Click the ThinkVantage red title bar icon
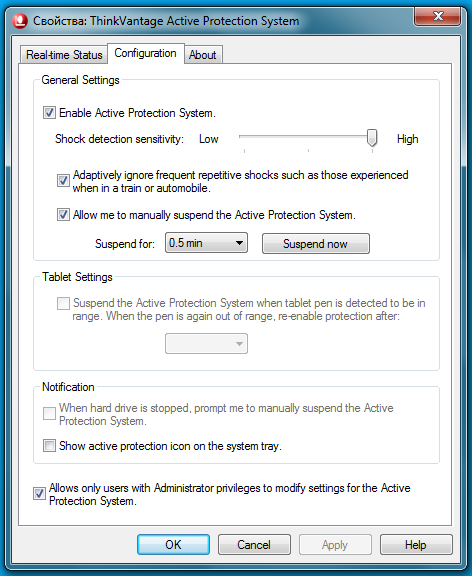 20,21
